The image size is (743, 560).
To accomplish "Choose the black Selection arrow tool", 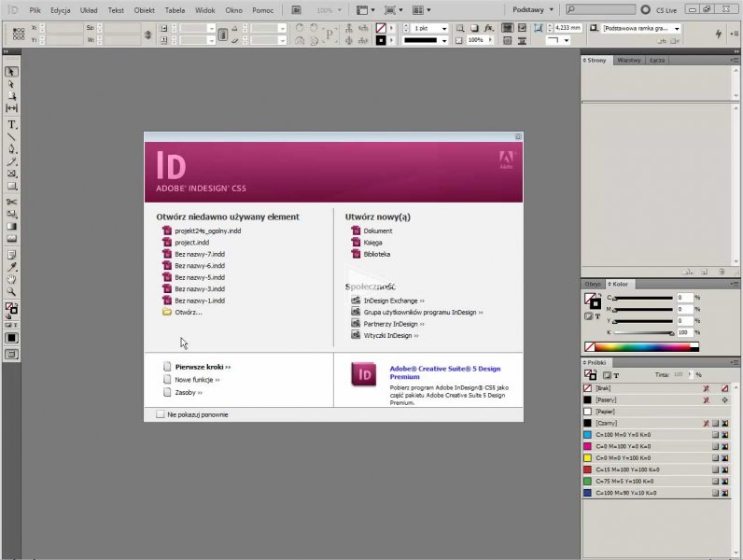I will 12,72.
